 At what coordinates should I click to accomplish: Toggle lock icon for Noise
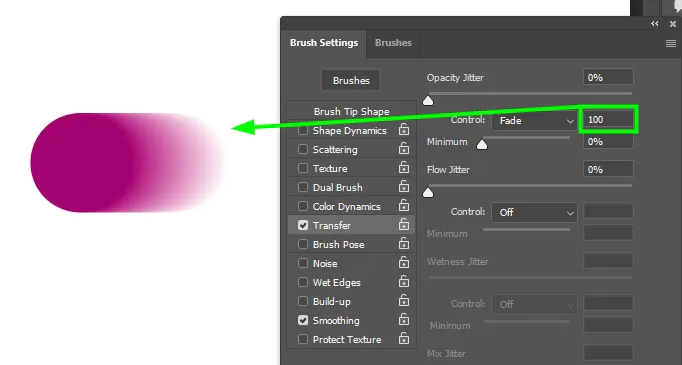tap(404, 263)
